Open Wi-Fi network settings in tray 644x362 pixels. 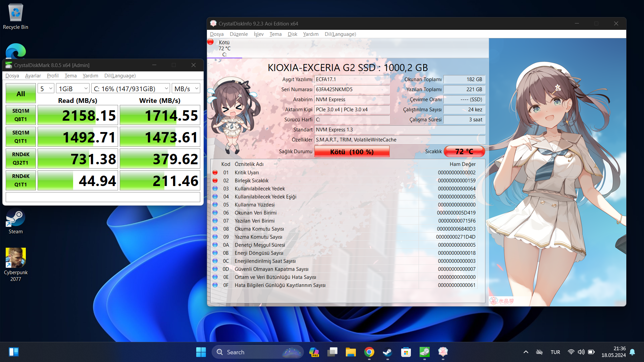[x=571, y=352]
